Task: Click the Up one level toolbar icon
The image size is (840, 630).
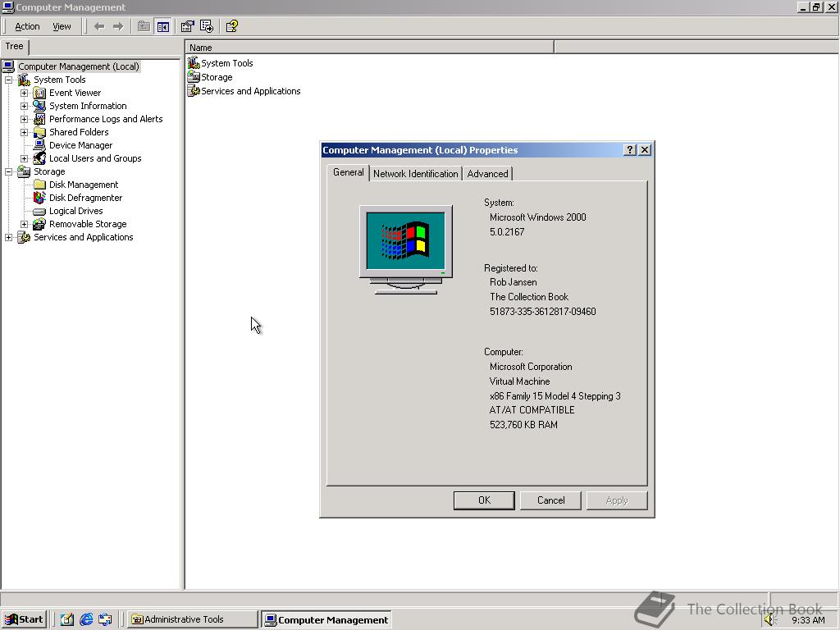Action: coord(144,26)
